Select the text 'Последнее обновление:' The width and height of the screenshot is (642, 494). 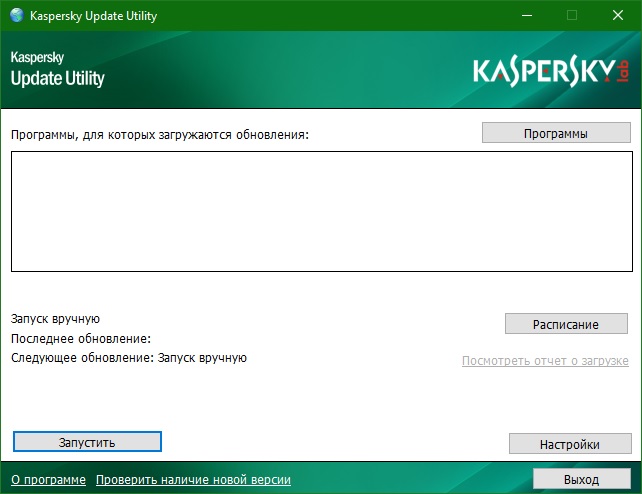81,338
